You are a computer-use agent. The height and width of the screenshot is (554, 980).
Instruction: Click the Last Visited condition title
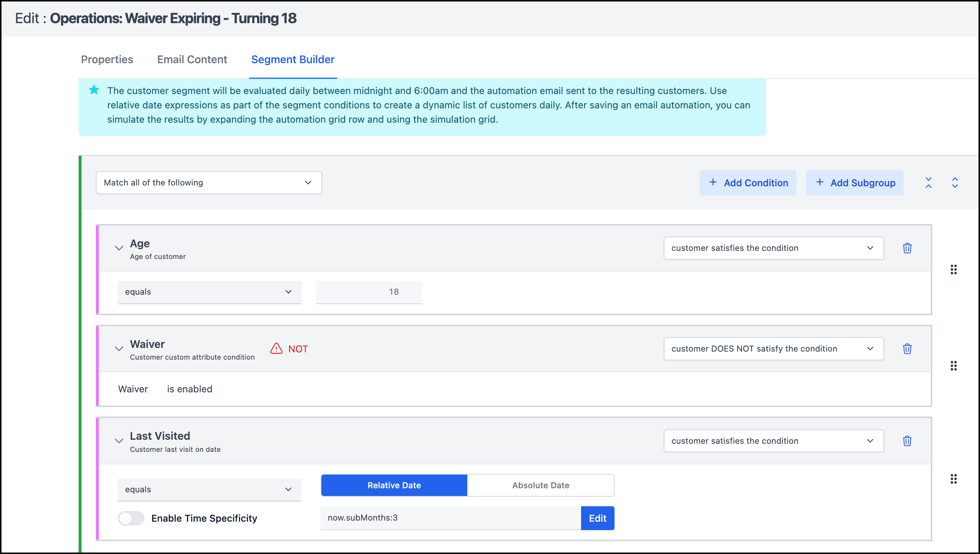pos(160,436)
